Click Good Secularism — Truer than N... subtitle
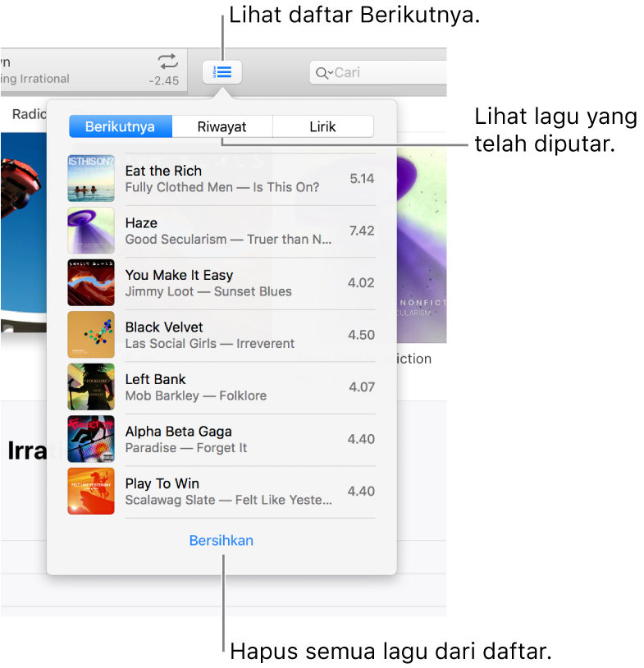The height and width of the screenshot is (668, 644). pos(228,240)
